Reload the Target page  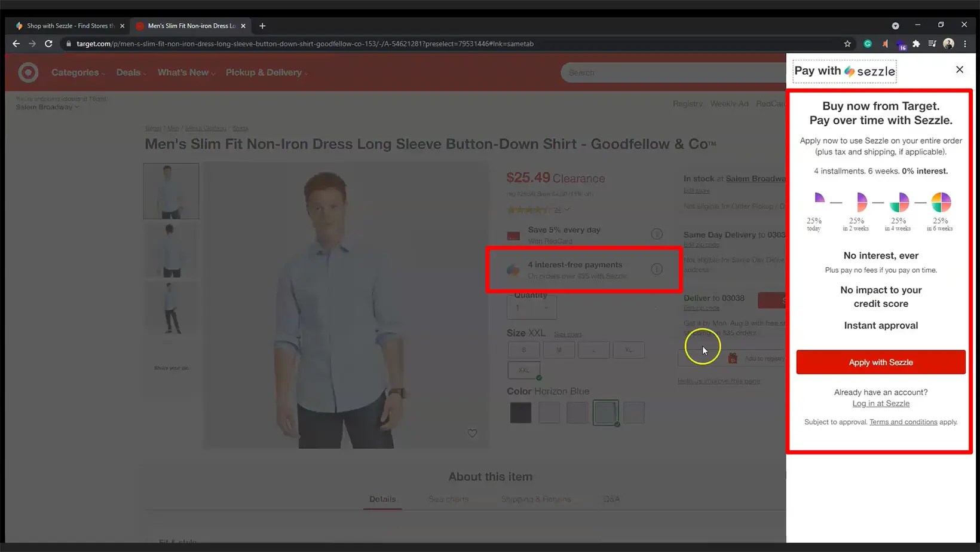coord(48,44)
